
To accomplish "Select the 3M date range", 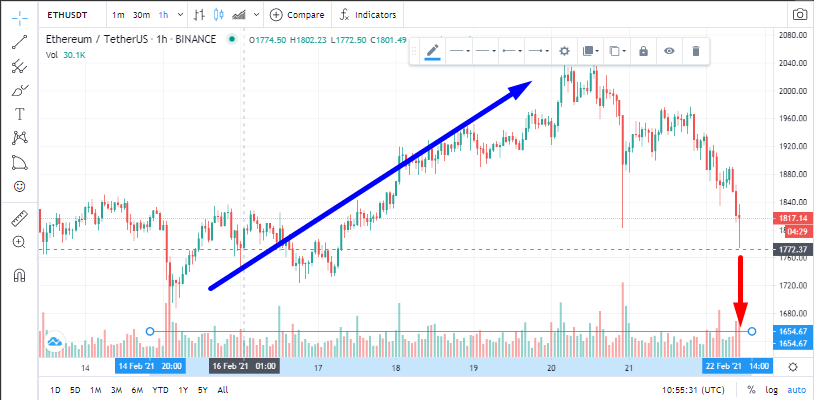I will [116, 390].
